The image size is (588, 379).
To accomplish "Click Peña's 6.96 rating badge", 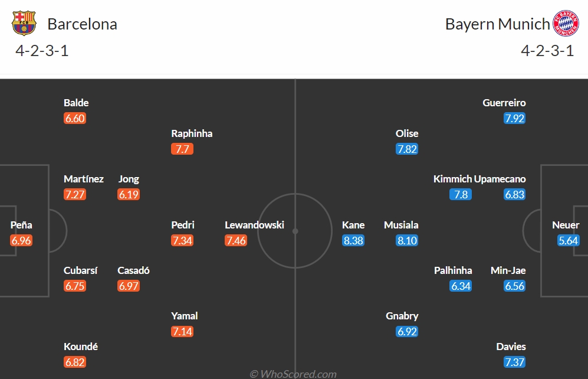I will [21, 240].
